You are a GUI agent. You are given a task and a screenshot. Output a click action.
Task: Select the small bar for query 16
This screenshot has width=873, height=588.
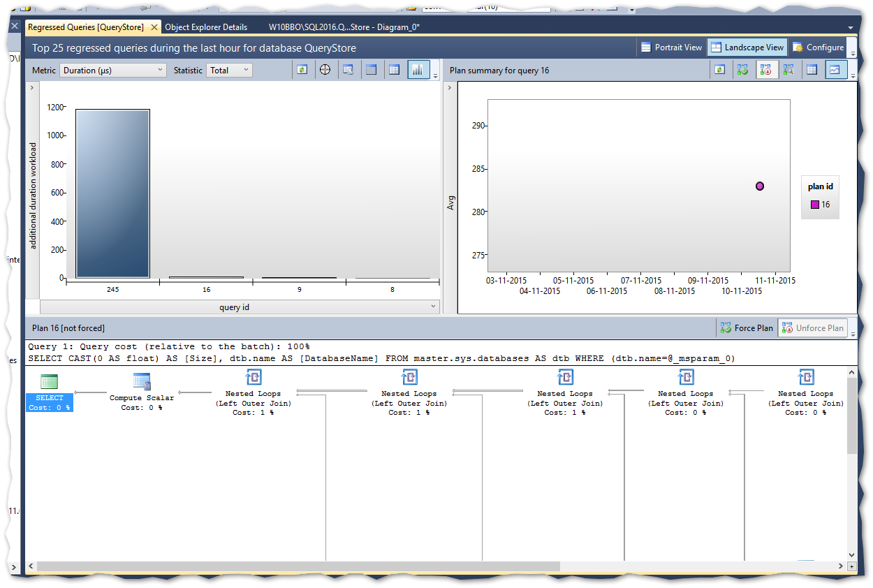[206, 277]
